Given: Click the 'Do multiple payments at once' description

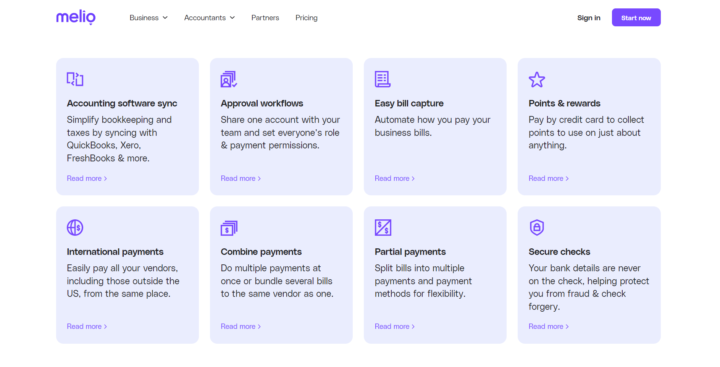Looking at the screenshot, I should pyautogui.click(x=277, y=281).
